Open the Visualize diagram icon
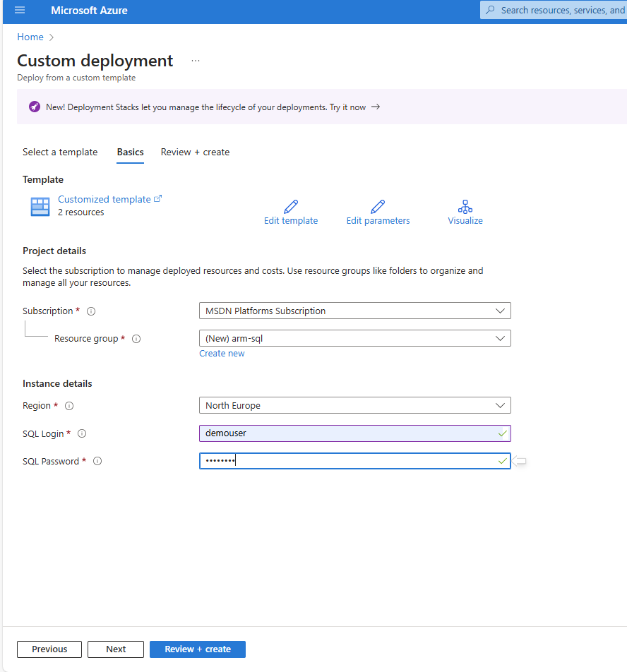 tap(465, 207)
